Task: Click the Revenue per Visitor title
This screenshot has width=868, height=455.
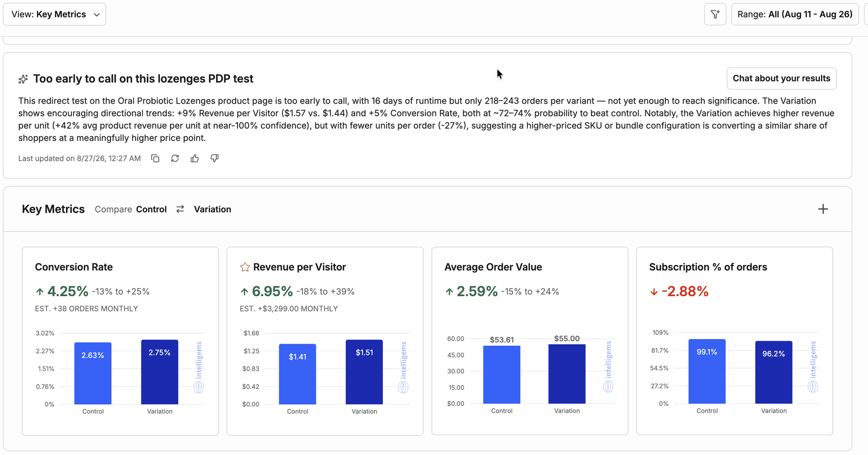Action: pyautogui.click(x=300, y=267)
